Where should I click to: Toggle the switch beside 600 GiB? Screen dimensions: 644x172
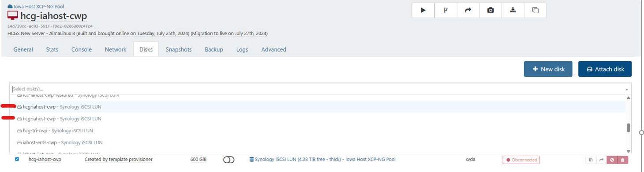pos(229,160)
